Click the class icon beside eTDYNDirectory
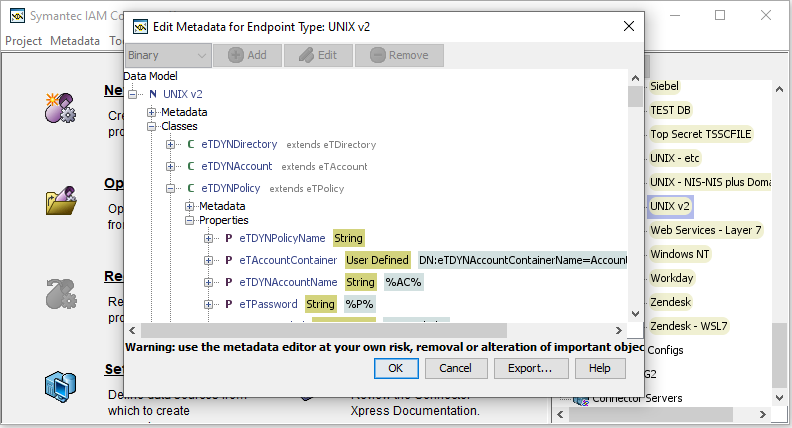This screenshot has width=792, height=428. [x=190, y=145]
